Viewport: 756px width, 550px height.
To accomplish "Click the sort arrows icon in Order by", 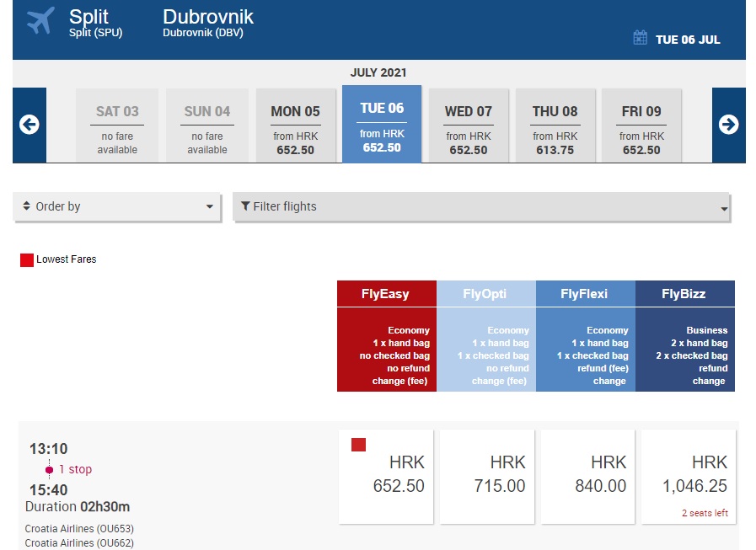I will 27,206.
